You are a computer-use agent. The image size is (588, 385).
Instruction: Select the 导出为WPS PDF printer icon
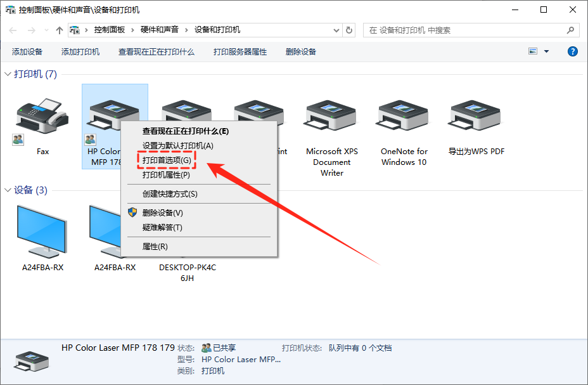(475, 116)
